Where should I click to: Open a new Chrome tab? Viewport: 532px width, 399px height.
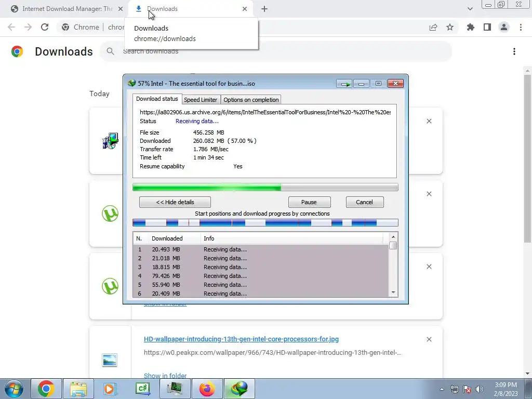pyautogui.click(x=264, y=9)
